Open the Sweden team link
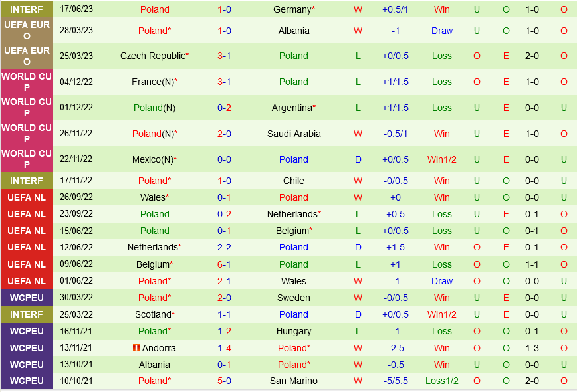 pos(294,298)
